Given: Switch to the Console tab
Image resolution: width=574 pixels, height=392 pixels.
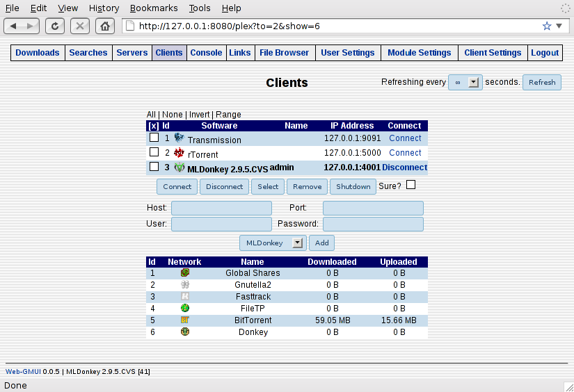Looking at the screenshot, I should pyautogui.click(x=206, y=53).
